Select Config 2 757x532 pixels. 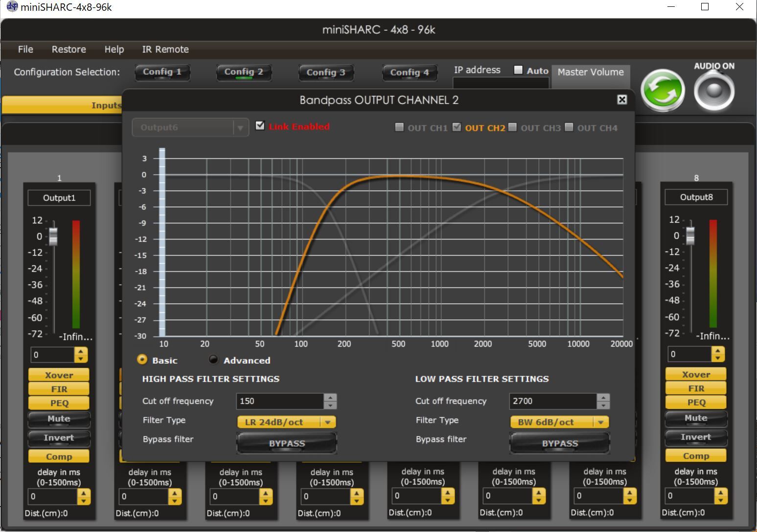tap(244, 72)
